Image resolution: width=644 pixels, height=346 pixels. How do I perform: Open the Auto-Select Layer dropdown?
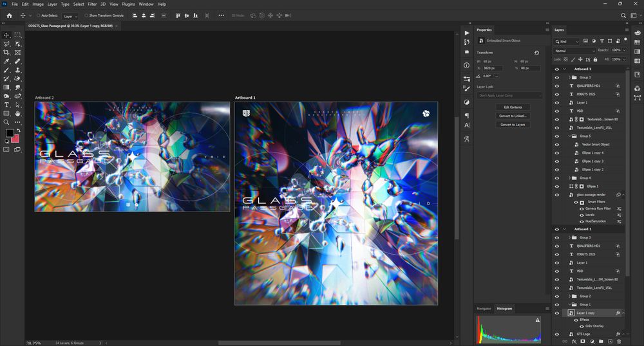[x=70, y=16]
